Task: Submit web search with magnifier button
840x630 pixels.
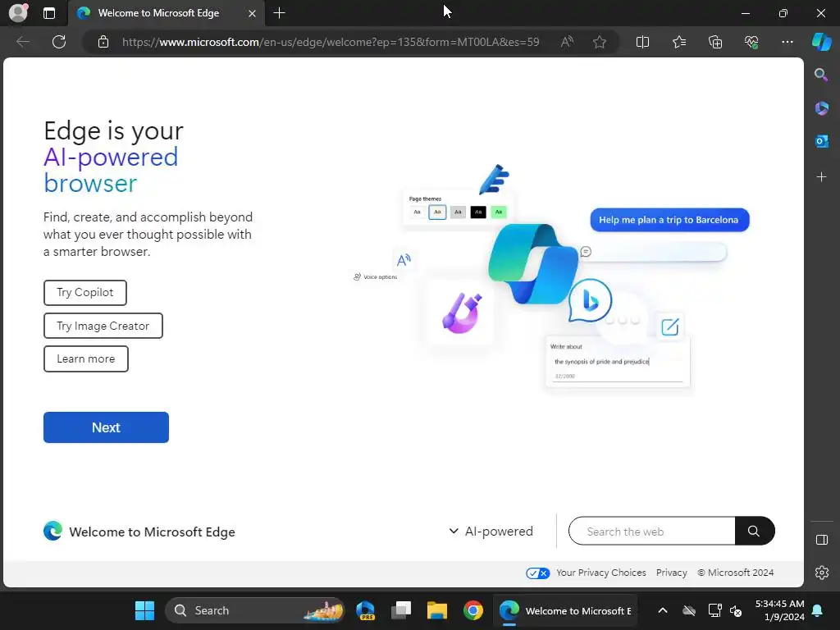Action: click(755, 531)
